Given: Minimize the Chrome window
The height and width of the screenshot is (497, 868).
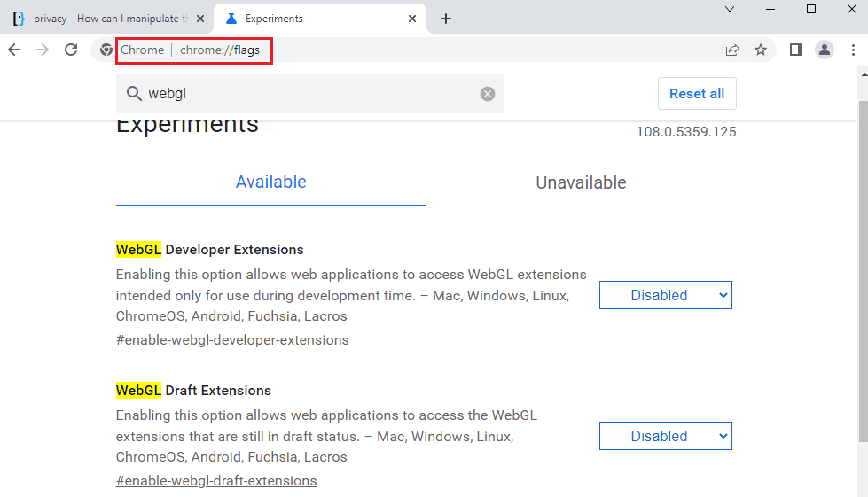Looking at the screenshot, I should (x=770, y=10).
